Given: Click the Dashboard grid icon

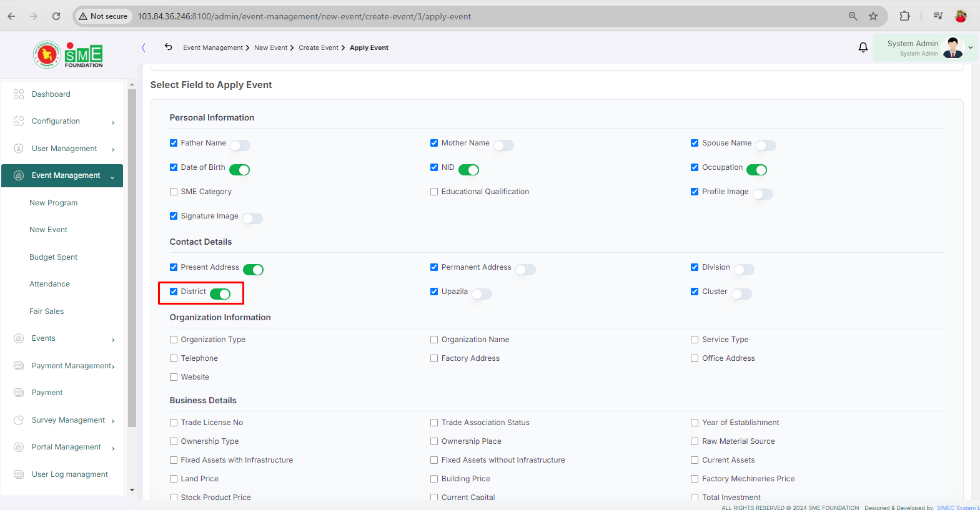Looking at the screenshot, I should coord(19,94).
